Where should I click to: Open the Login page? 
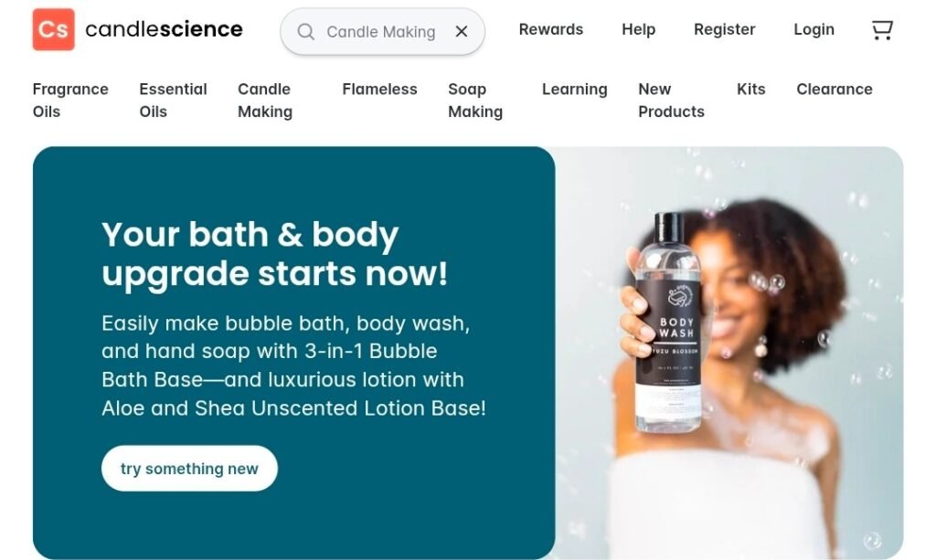814,29
